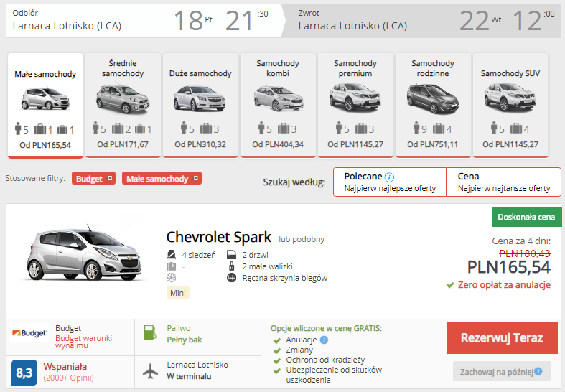Click the Wspaniała rating label
565x392 pixels.
point(65,366)
